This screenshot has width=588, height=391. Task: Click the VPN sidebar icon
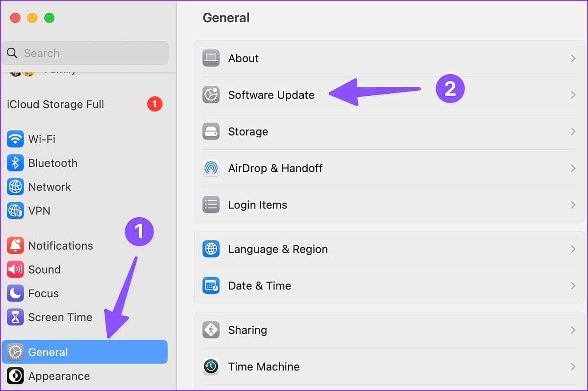(15, 210)
